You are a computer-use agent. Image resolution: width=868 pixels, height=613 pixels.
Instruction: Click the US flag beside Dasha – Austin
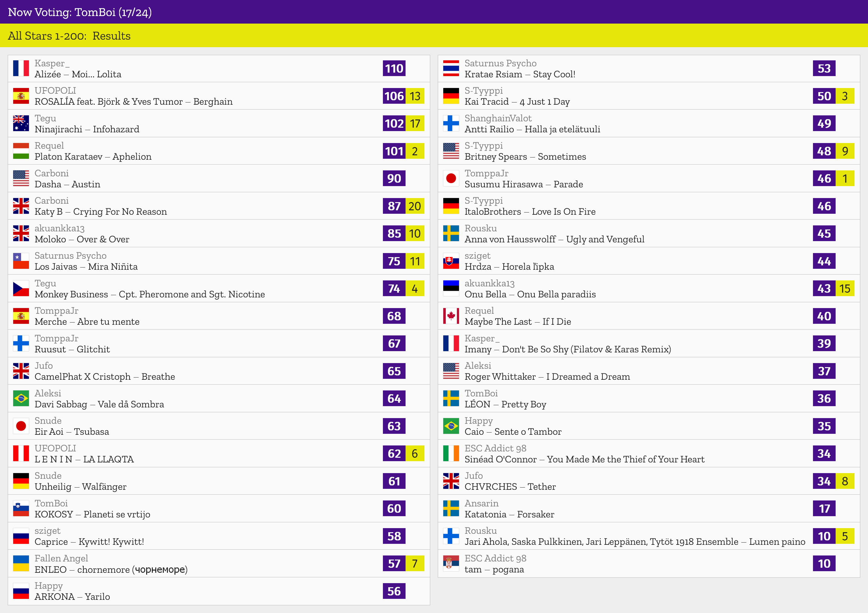click(21, 178)
